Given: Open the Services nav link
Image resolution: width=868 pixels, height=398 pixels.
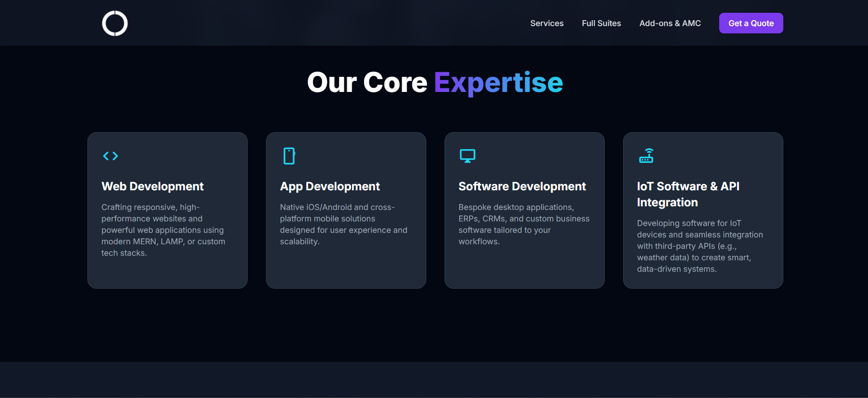Looking at the screenshot, I should pyautogui.click(x=547, y=23).
